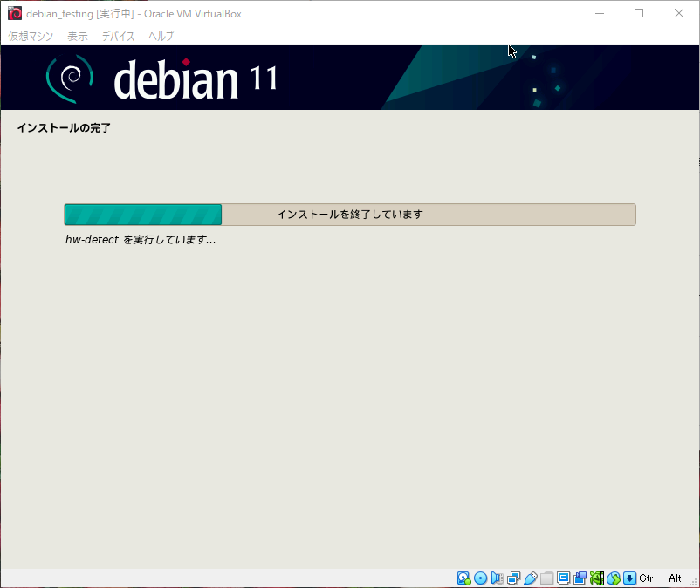Click the hw-detect を実行しています status text
This screenshot has width=700, height=588.
pyautogui.click(x=141, y=240)
